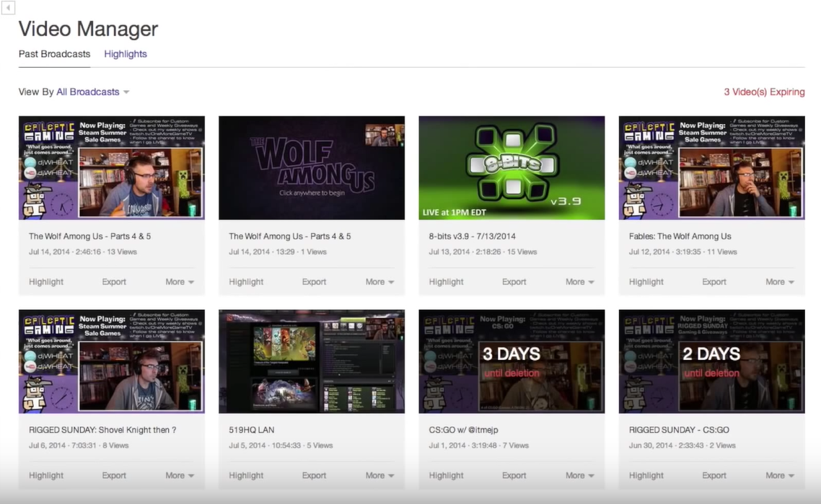821x504 pixels.
Task: Click the text Jul 14, 2014 · 2:46:16 · 13 Views
Action: pos(83,252)
